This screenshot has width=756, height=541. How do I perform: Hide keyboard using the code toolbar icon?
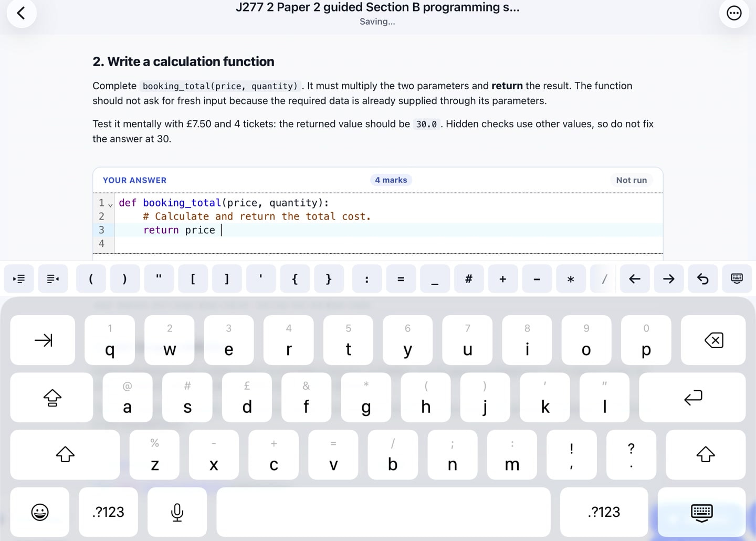point(737,279)
